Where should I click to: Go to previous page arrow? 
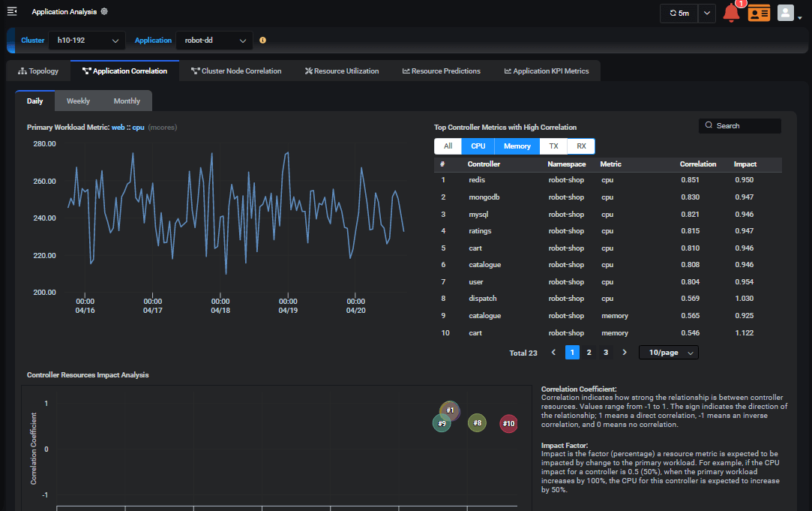pos(553,353)
